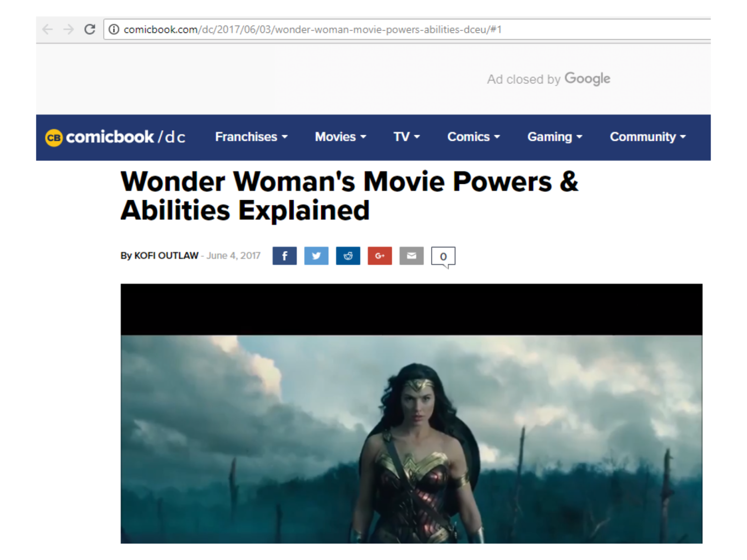The height and width of the screenshot is (560, 747).
Task: Expand the Community dropdown
Action: tap(648, 137)
